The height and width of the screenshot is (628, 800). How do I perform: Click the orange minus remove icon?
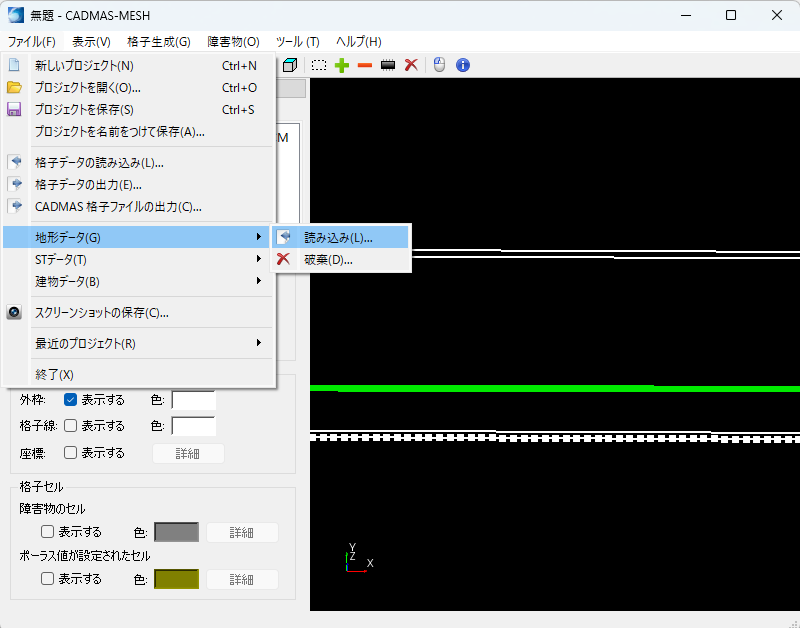365,65
